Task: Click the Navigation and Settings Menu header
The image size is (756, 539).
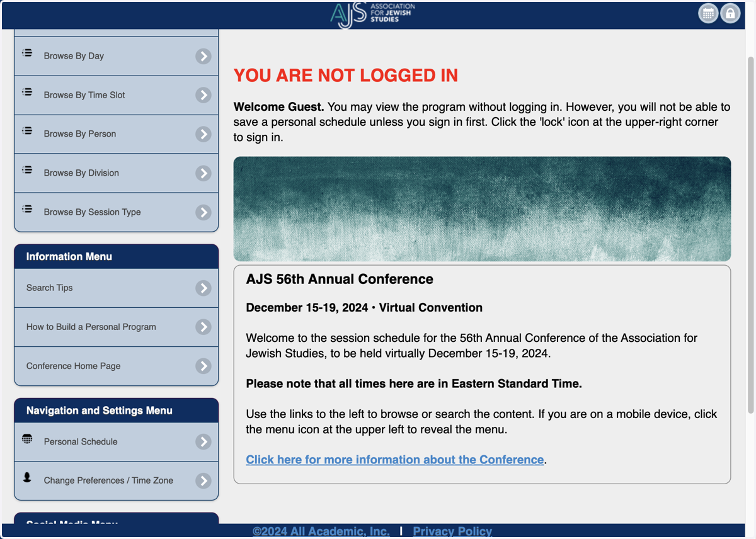Action: [117, 410]
